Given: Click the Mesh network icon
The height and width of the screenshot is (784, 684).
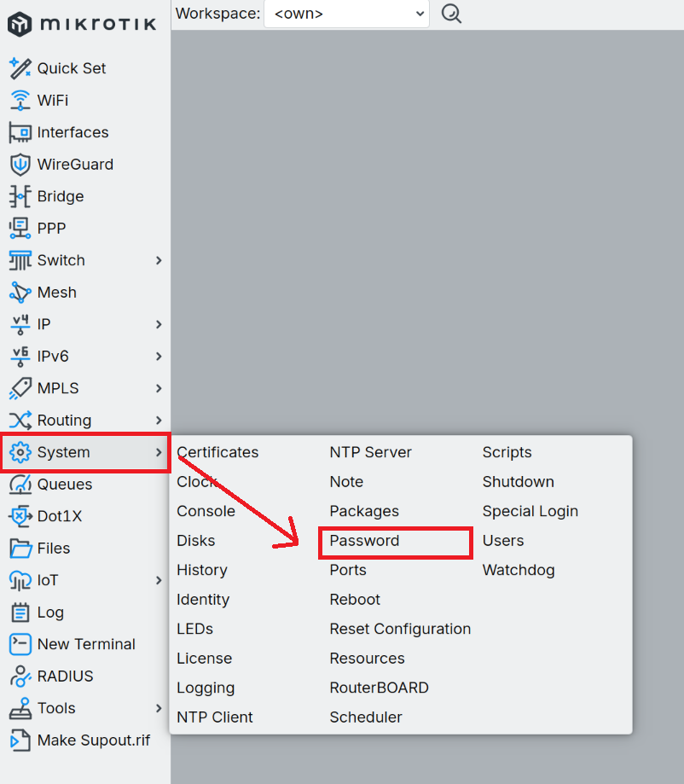Looking at the screenshot, I should [x=20, y=293].
